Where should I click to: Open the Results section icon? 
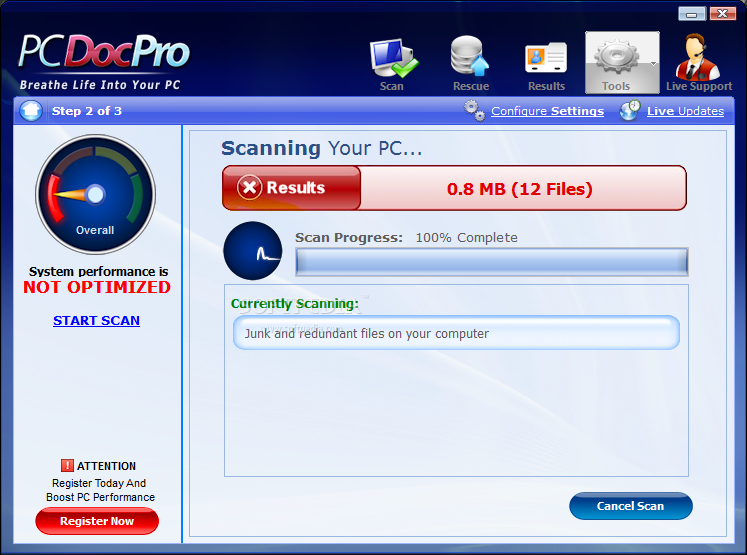(x=546, y=59)
